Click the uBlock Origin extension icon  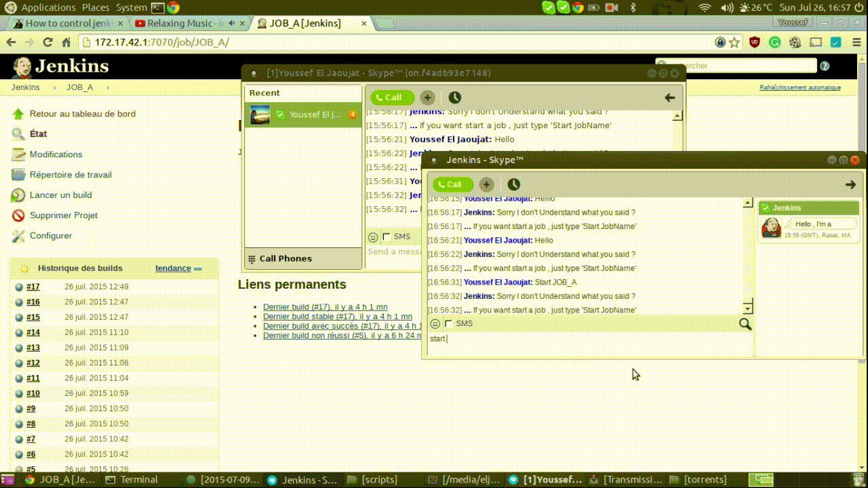click(x=755, y=42)
